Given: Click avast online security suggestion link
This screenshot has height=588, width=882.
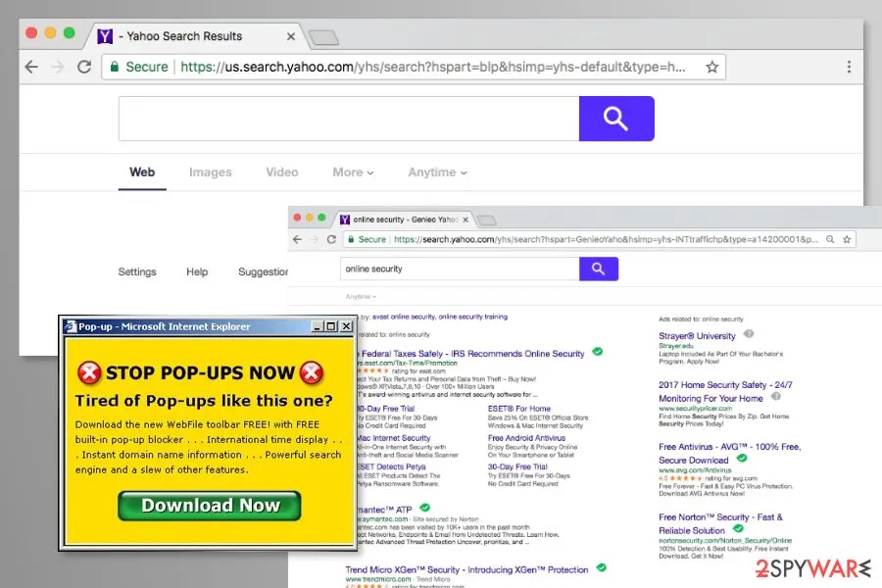Looking at the screenshot, I should [x=404, y=317].
